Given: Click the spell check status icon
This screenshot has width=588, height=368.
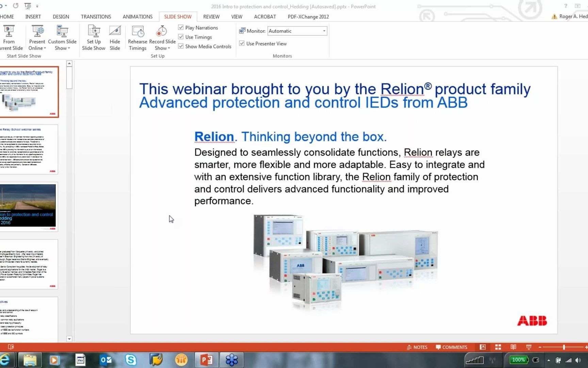Looking at the screenshot, I should click(x=11, y=347).
